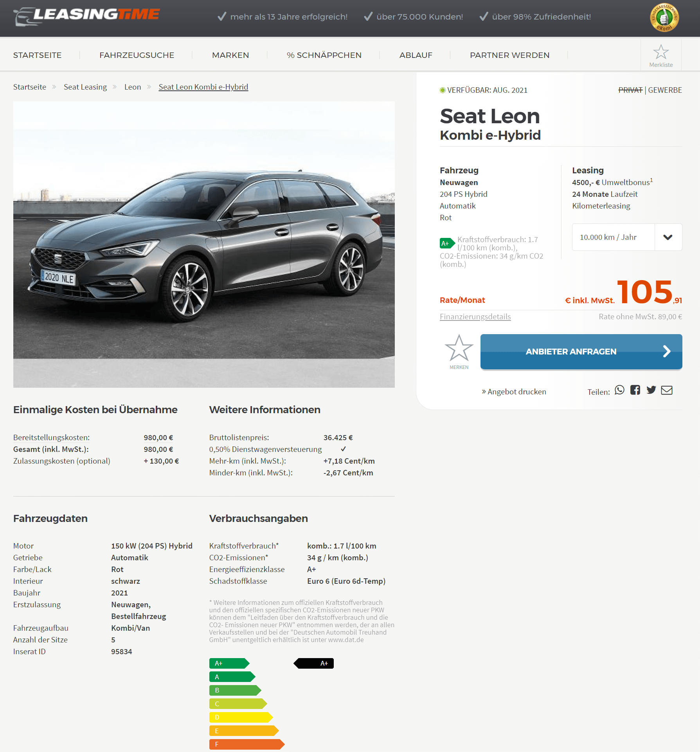Image resolution: width=700 pixels, height=752 pixels.
Task: Click the Anbieter anfragen button
Action: [581, 351]
